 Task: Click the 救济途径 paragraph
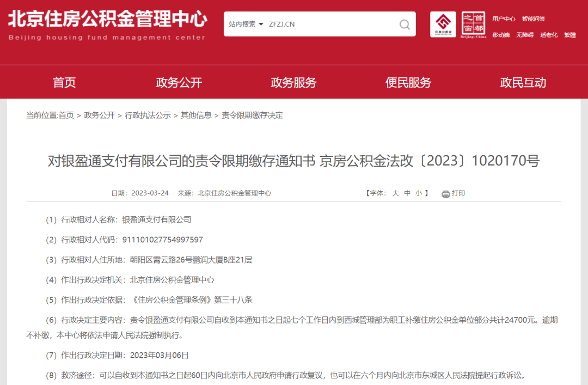[286, 376]
